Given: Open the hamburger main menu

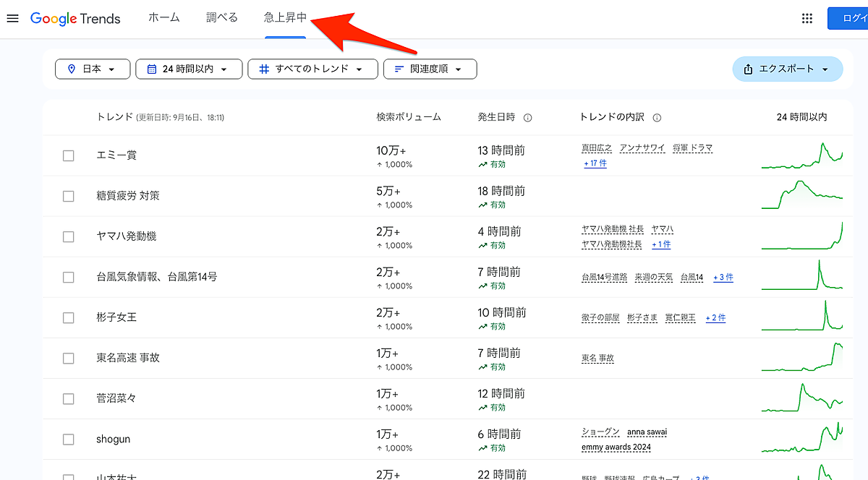Looking at the screenshot, I should pyautogui.click(x=12, y=19).
